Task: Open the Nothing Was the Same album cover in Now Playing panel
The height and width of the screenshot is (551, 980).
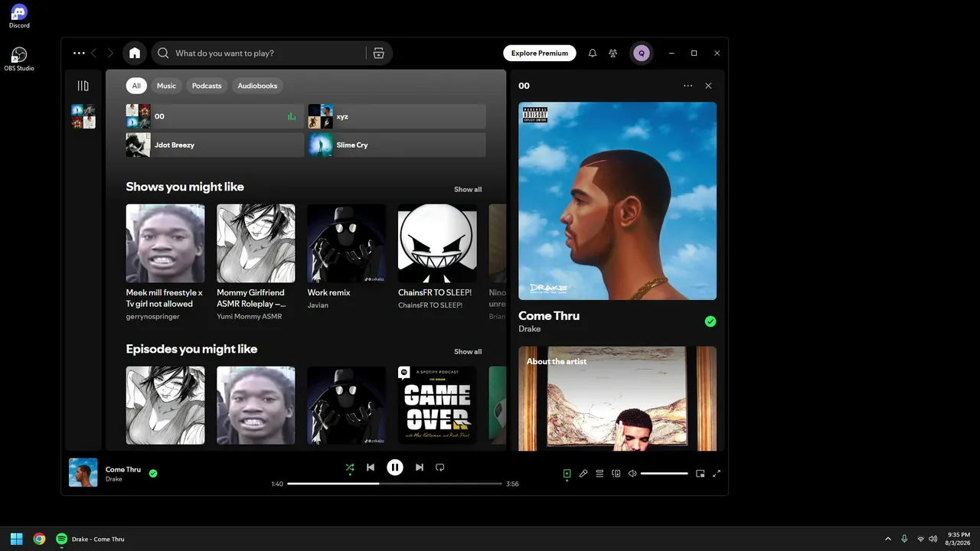Action: click(618, 201)
